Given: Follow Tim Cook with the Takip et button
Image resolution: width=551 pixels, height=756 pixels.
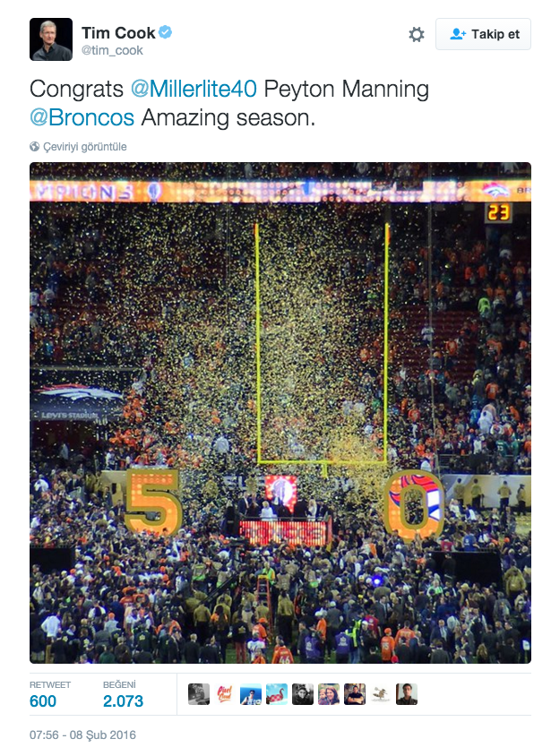Looking at the screenshot, I should tap(483, 34).
